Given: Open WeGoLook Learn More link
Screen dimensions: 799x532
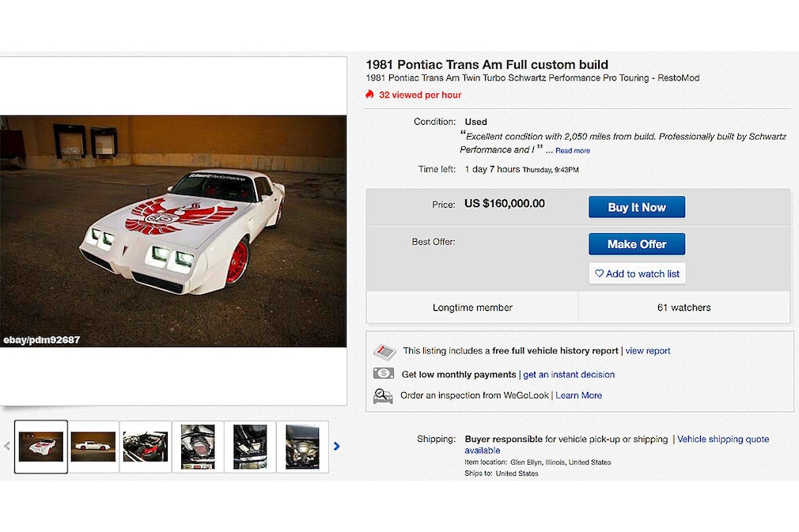Looking at the screenshot, I should point(578,395).
